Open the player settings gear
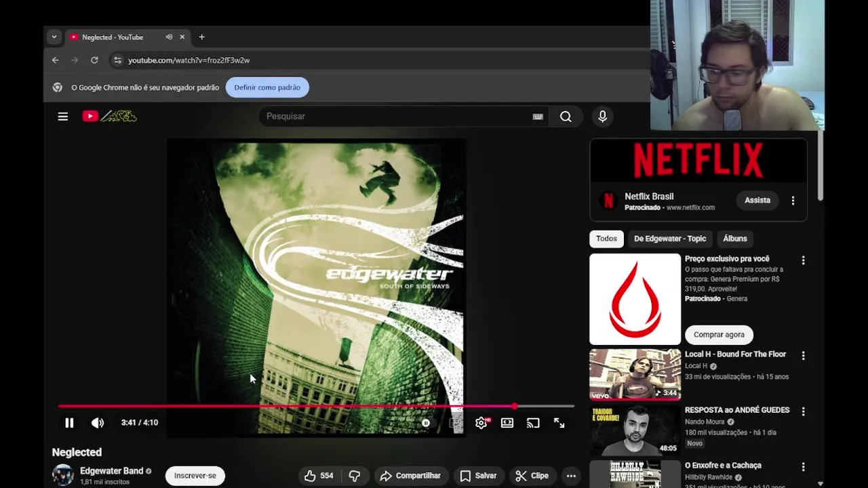 [481, 423]
